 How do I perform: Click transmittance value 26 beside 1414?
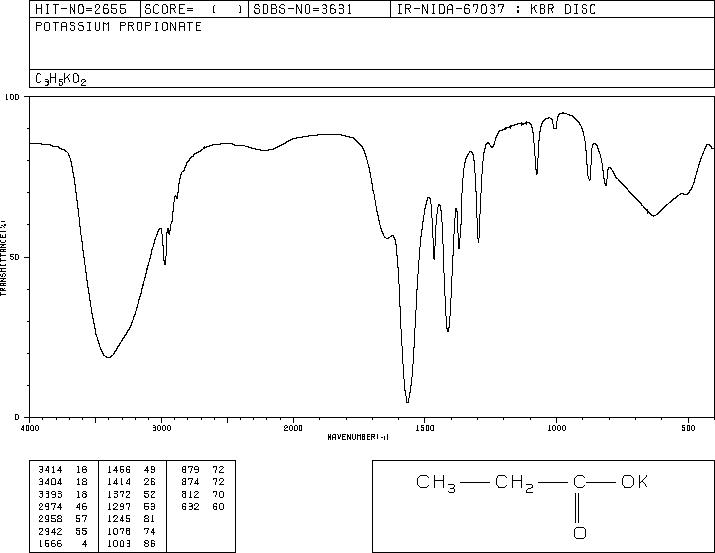click(x=150, y=481)
